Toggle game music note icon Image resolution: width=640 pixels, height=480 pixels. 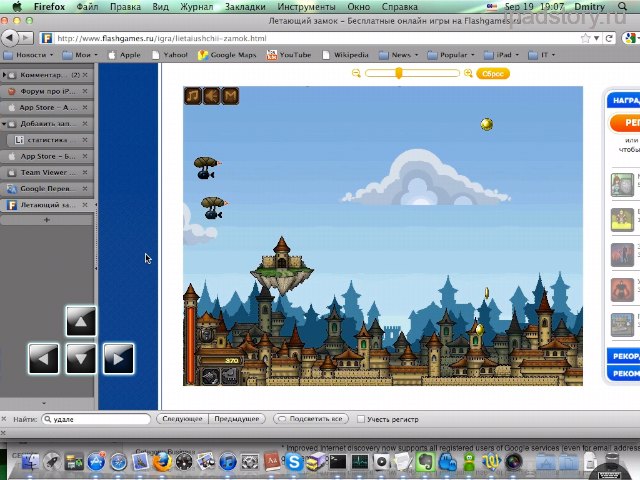coord(193,96)
